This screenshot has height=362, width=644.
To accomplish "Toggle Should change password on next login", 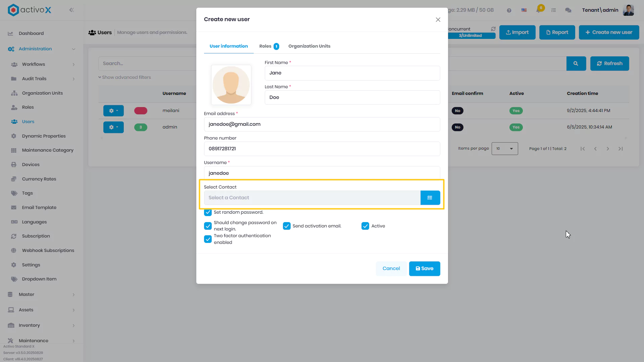I will [x=208, y=226].
